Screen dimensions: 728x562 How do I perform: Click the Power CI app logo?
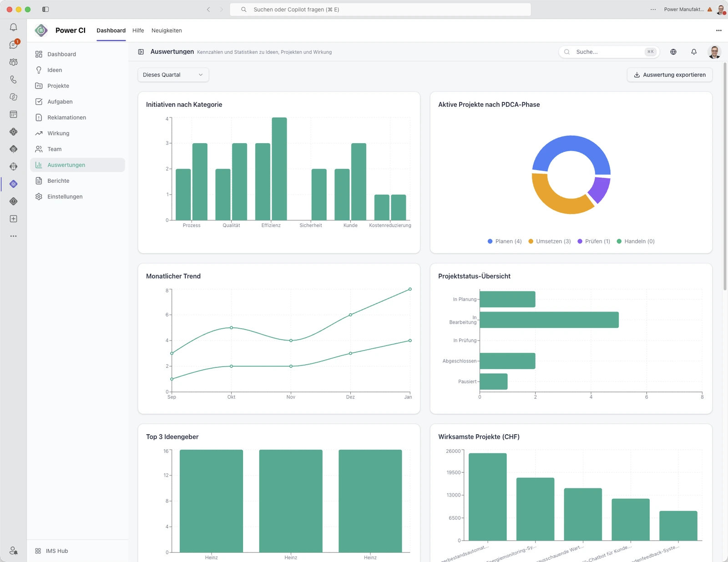41,30
